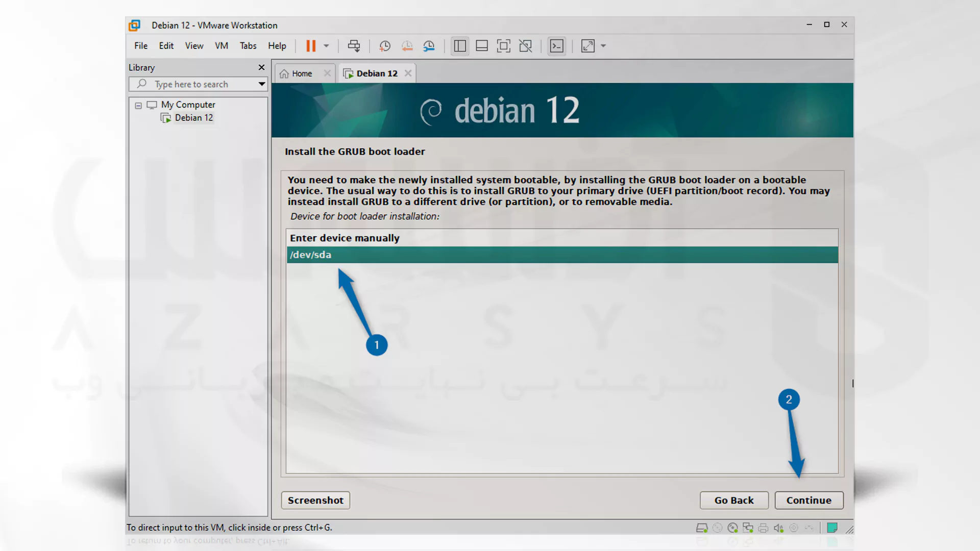980x551 pixels.
Task: Click the sound card status icon
Action: (x=778, y=528)
